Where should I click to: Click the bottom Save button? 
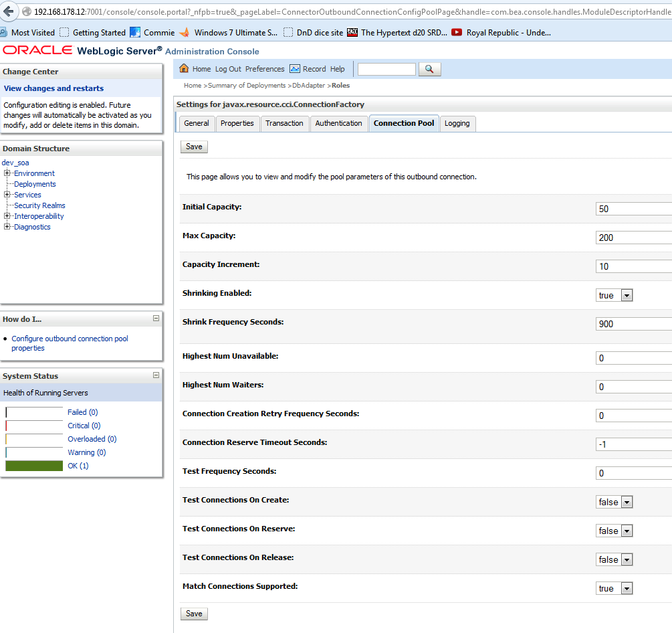(x=194, y=614)
